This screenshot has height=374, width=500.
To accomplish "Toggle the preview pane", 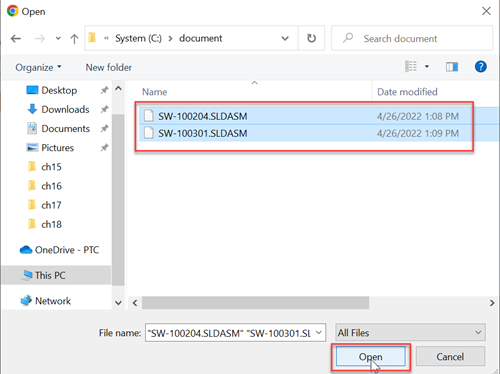I will tap(452, 67).
